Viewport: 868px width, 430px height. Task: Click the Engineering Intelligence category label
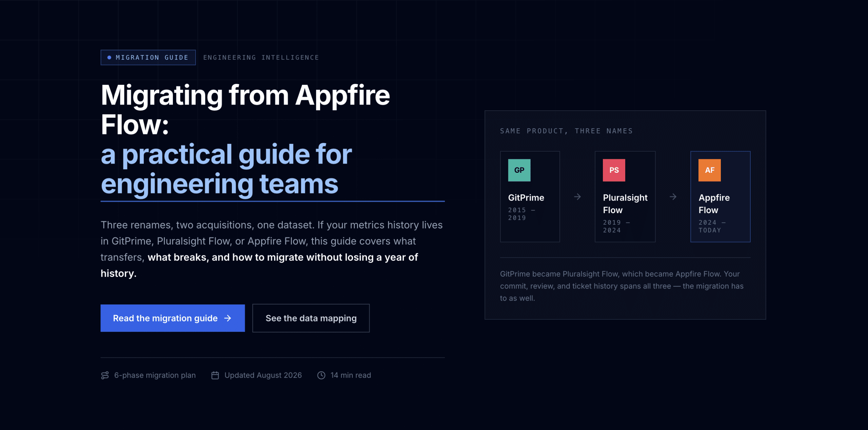point(261,57)
